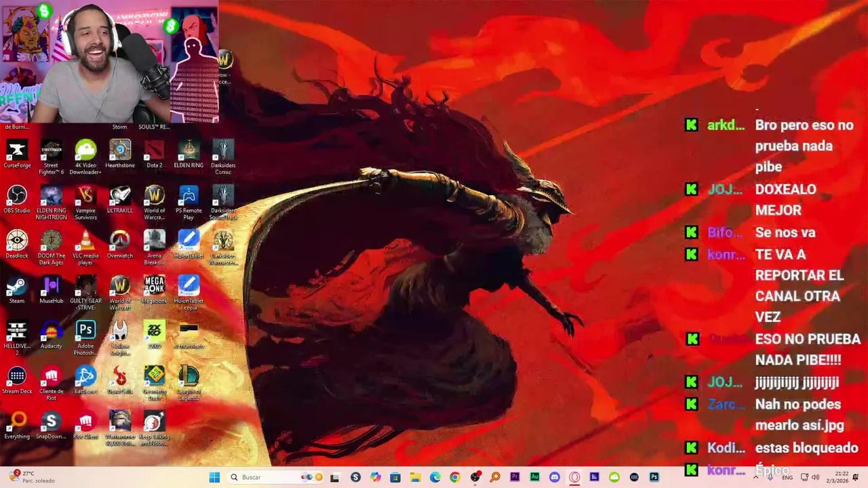This screenshot has width=868, height=488.
Task: Click the Buscar taskbar search box
Action: coord(276,477)
